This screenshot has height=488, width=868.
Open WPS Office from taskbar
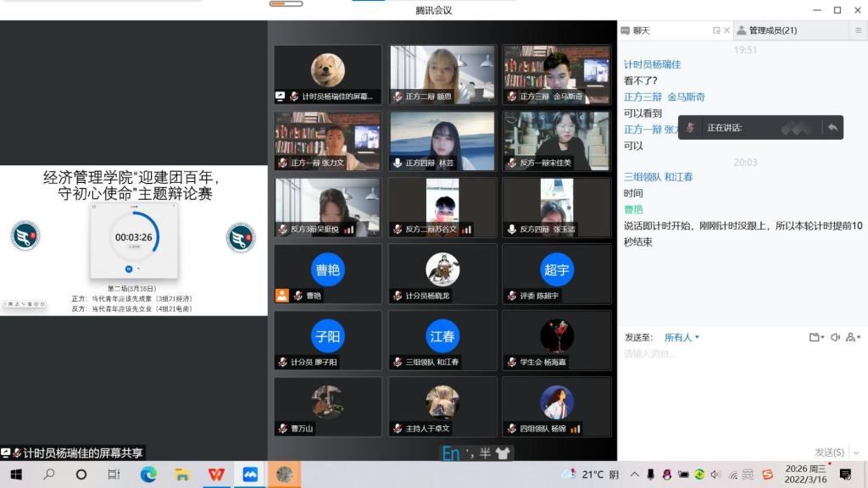click(x=216, y=474)
